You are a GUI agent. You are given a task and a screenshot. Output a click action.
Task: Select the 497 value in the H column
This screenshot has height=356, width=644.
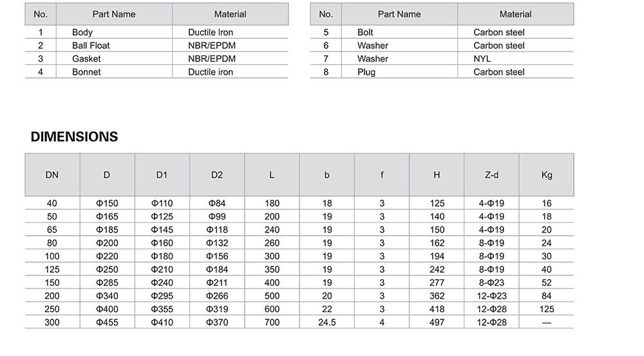[437, 323]
